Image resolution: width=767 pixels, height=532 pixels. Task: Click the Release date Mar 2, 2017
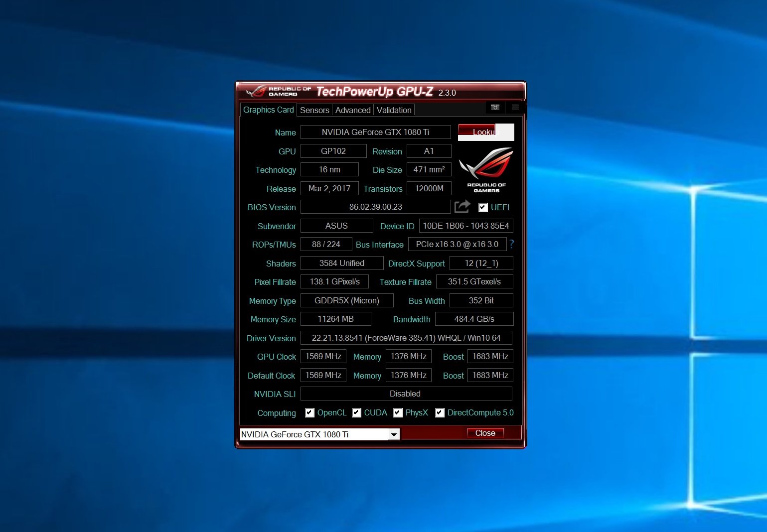coord(329,188)
